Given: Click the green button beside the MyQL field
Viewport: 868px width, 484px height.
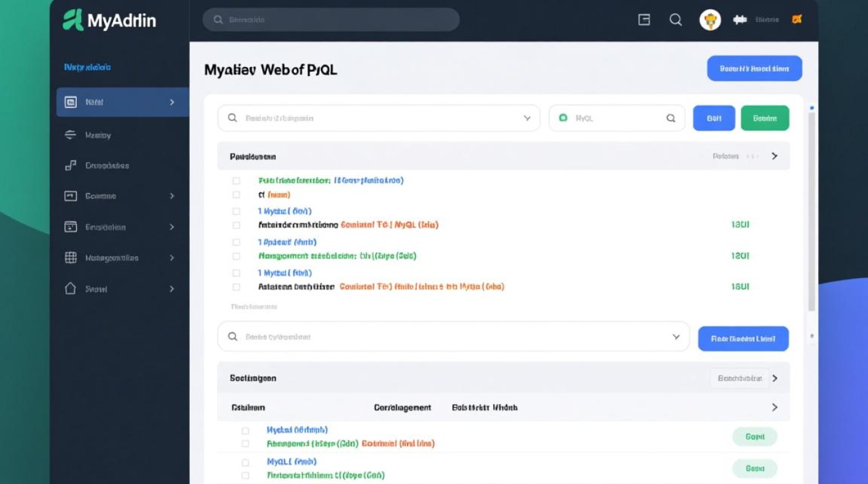Looking at the screenshot, I should tap(765, 118).
